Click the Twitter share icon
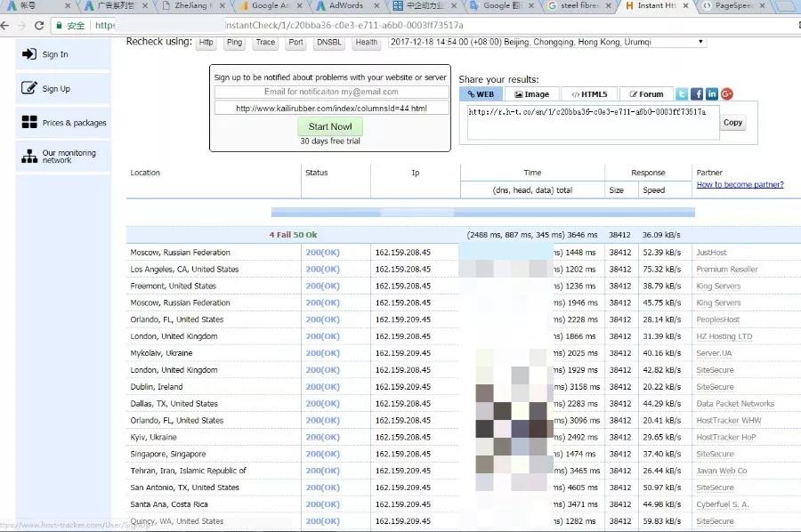 point(682,94)
